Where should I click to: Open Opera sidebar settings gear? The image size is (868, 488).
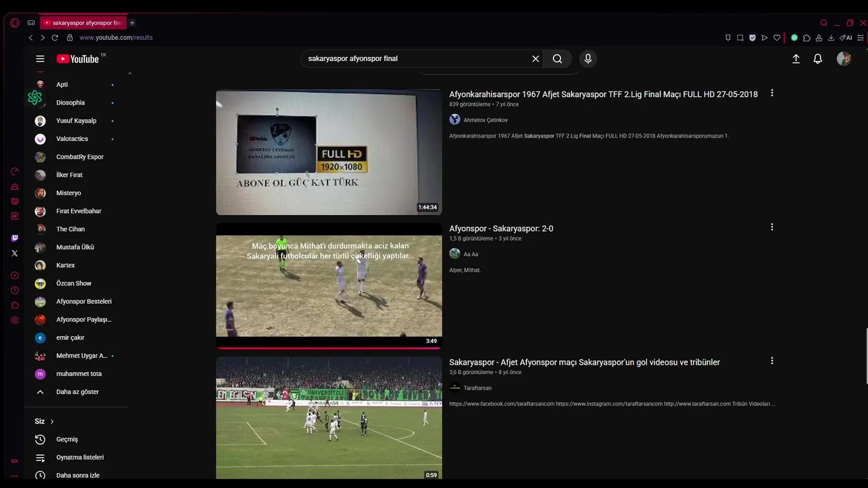point(15,321)
